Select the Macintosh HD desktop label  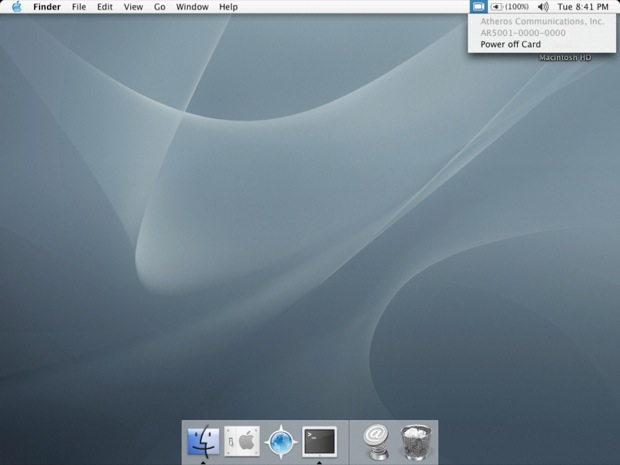[565, 58]
